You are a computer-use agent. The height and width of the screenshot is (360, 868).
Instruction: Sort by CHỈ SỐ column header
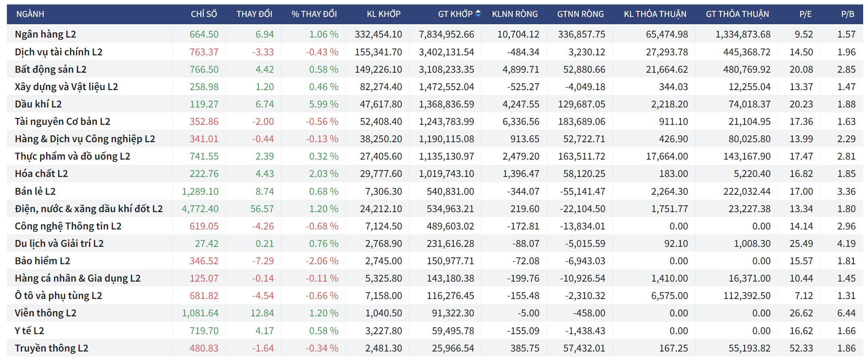tap(203, 14)
